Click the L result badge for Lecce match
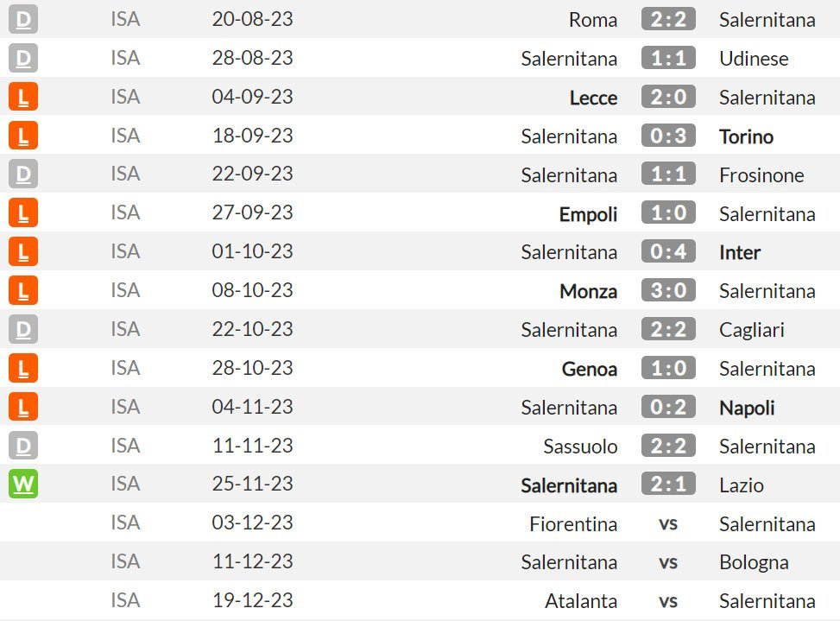 pos(23,97)
